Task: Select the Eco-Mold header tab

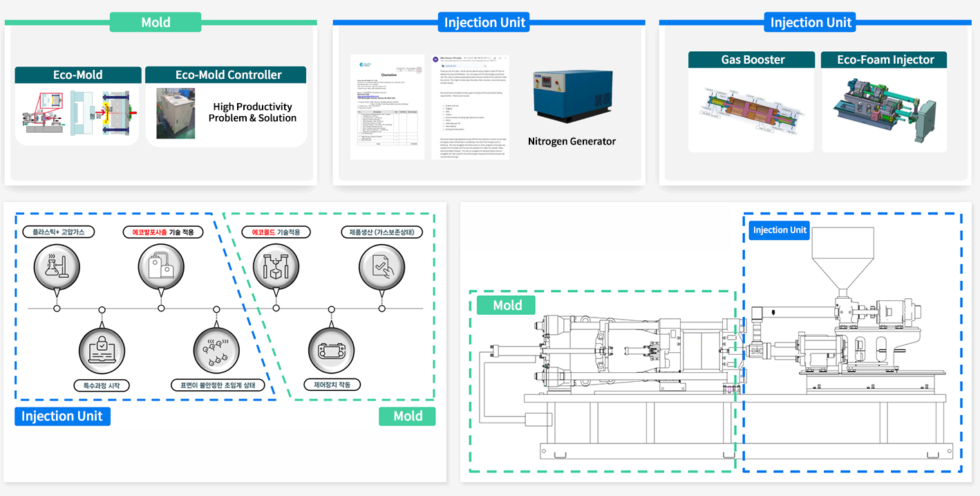Action: pos(78,75)
